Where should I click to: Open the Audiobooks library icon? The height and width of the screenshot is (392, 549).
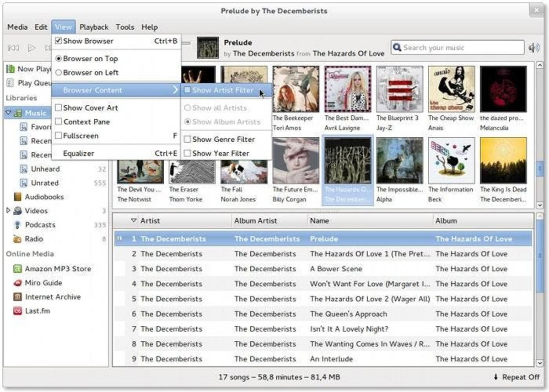point(17,197)
